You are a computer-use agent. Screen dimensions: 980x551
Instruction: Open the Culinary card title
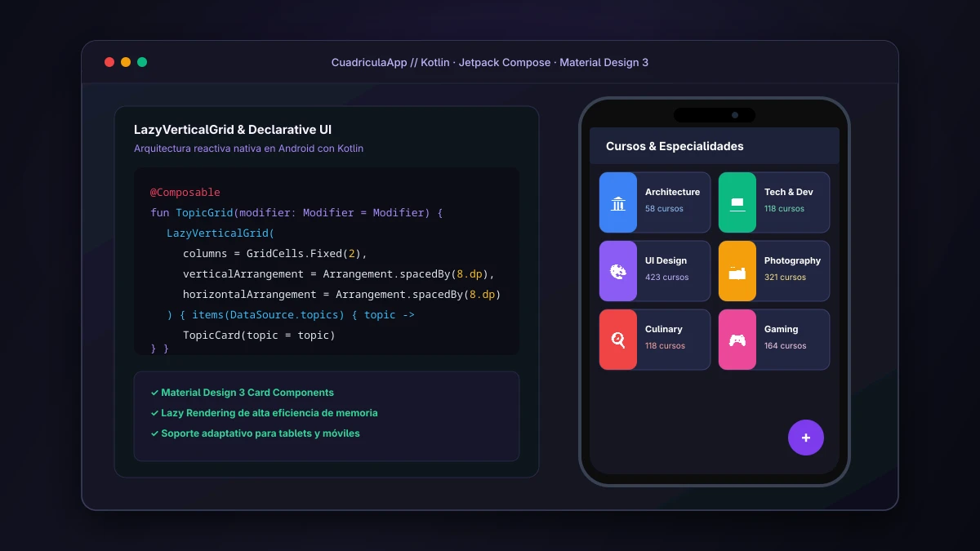click(x=663, y=329)
